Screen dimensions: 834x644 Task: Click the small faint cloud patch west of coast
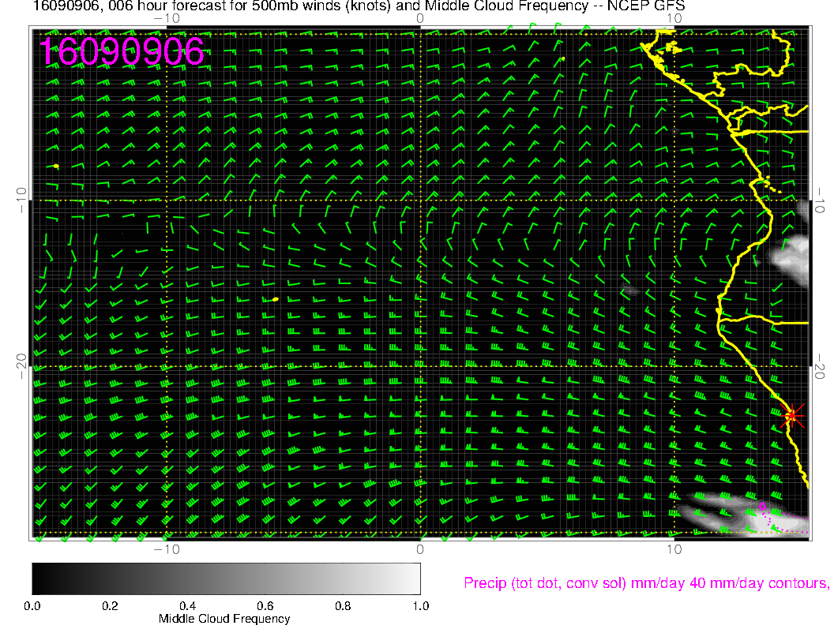coord(630,291)
